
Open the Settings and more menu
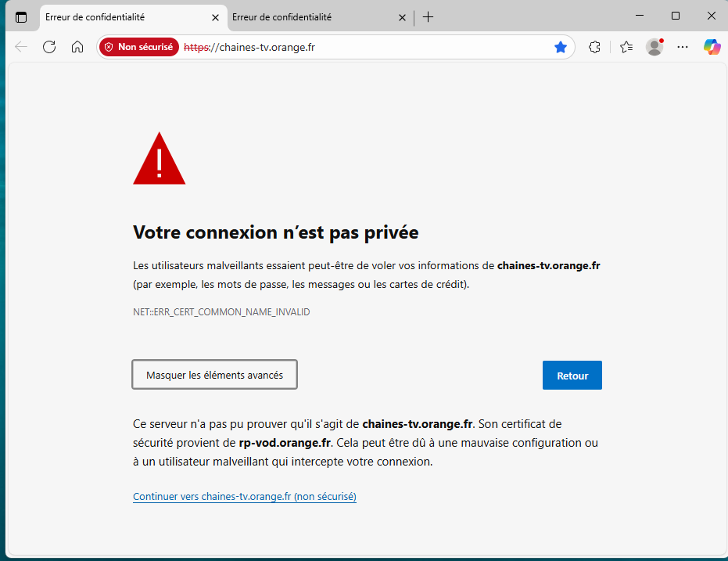[x=682, y=47]
